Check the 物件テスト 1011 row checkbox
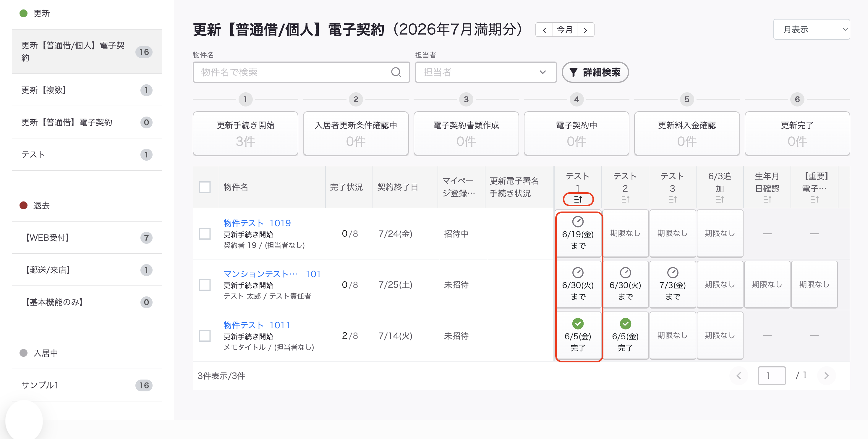This screenshot has height=439, width=868. point(205,336)
